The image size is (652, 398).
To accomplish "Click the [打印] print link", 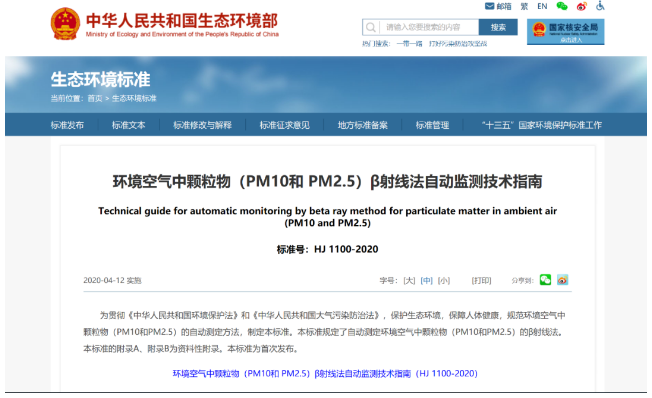I will pos(482,281).
